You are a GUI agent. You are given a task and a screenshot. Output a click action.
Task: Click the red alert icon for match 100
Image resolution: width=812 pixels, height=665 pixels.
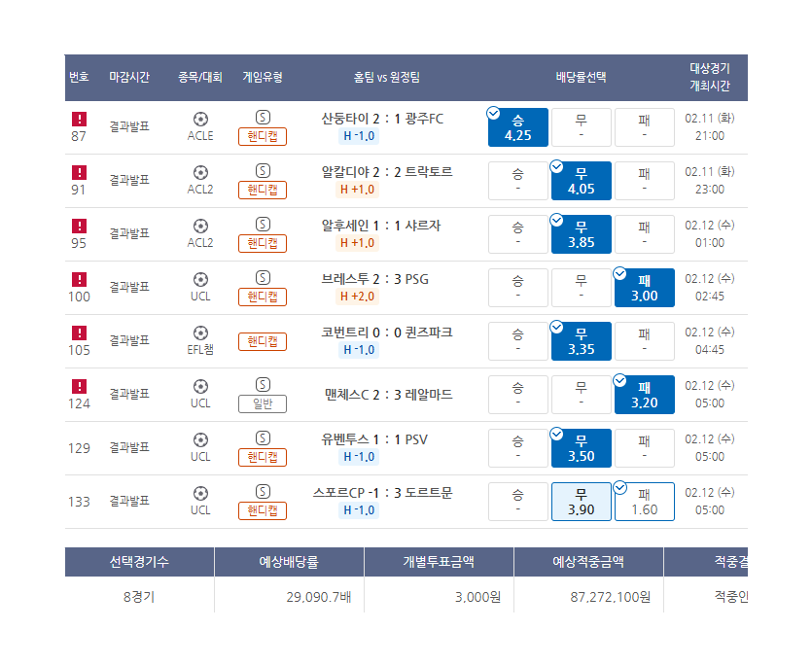[79, 279]
